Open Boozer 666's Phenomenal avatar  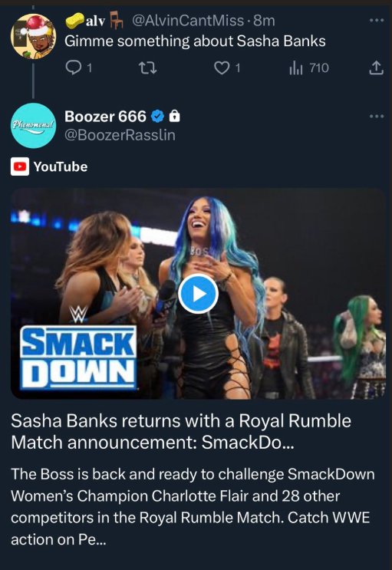34,125
